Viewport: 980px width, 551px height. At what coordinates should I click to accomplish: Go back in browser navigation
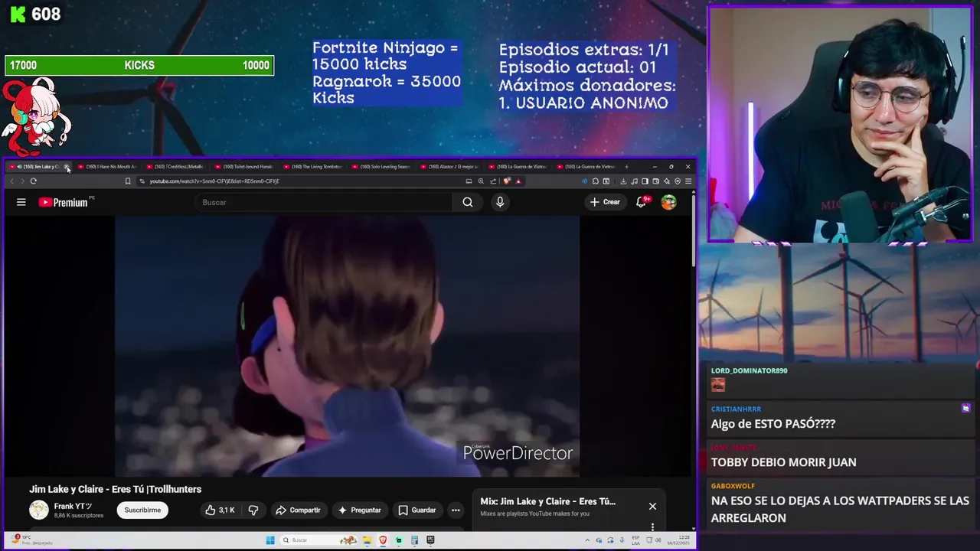pyautogui.click(x=11, y=181)
